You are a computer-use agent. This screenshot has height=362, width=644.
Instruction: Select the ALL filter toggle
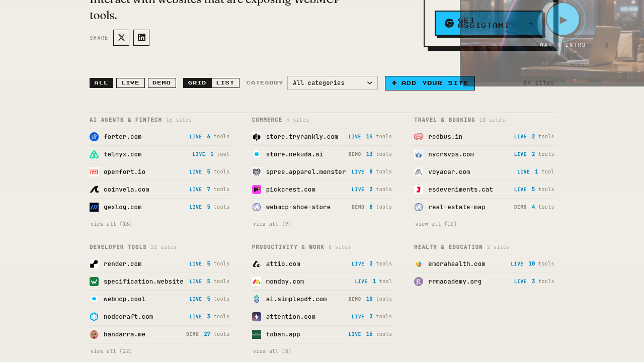click(101, 83)
